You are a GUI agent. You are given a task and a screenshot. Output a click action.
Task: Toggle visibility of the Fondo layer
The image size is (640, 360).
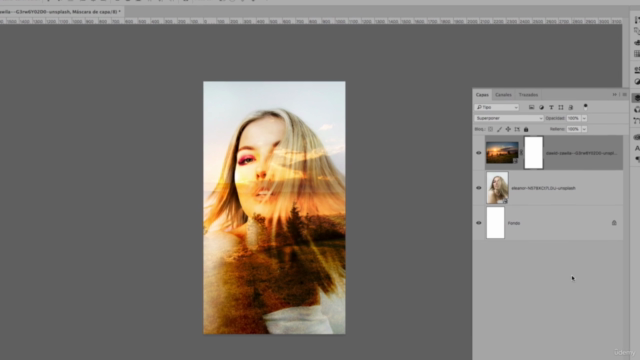[479, 223]
